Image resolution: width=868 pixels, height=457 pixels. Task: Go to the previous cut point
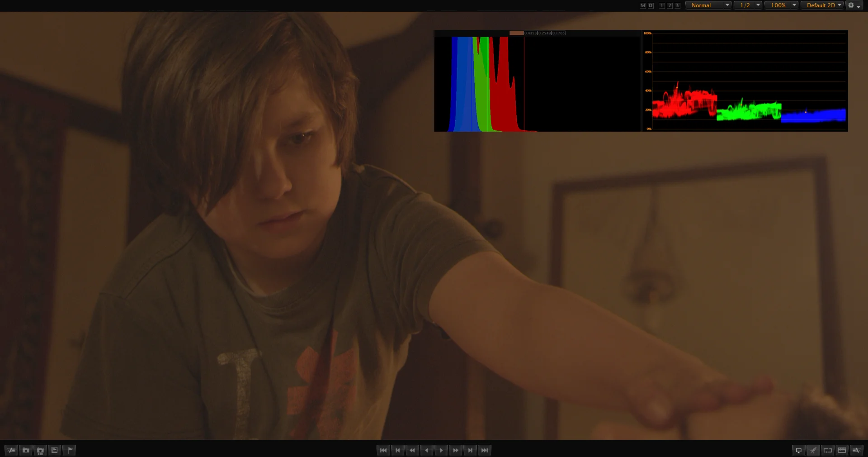(398, 450)
